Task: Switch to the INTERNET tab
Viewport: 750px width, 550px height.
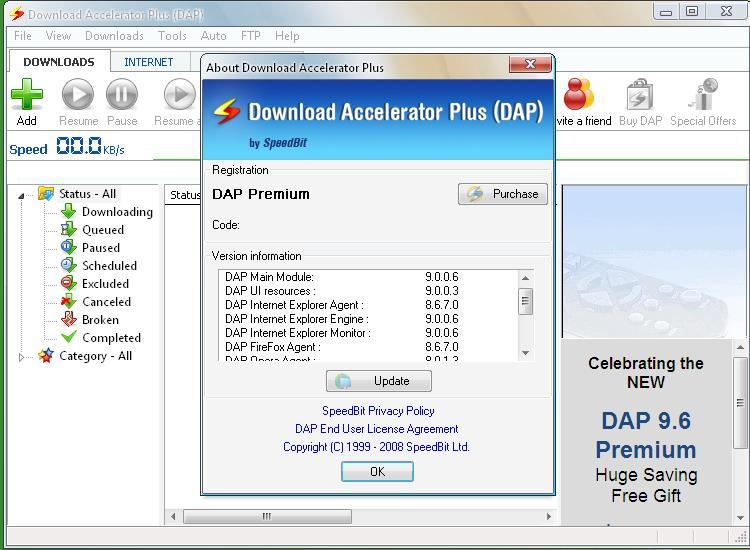Action: coord(149,62)
